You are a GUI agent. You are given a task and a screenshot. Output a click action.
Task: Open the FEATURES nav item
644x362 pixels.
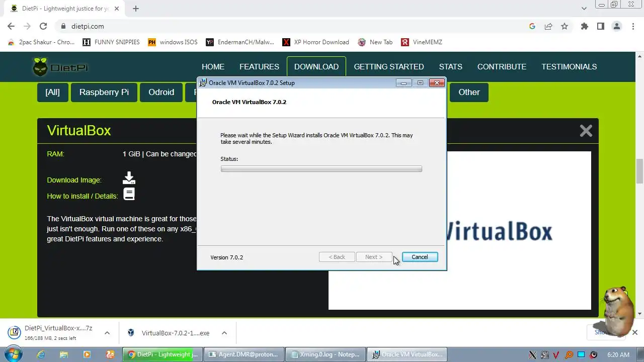(259, 67)
